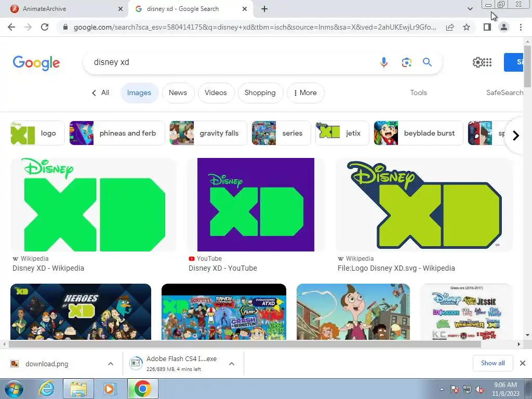532x399 pixels.
Task: Search by voice microphone icon
Action: [x=384, y=62]
